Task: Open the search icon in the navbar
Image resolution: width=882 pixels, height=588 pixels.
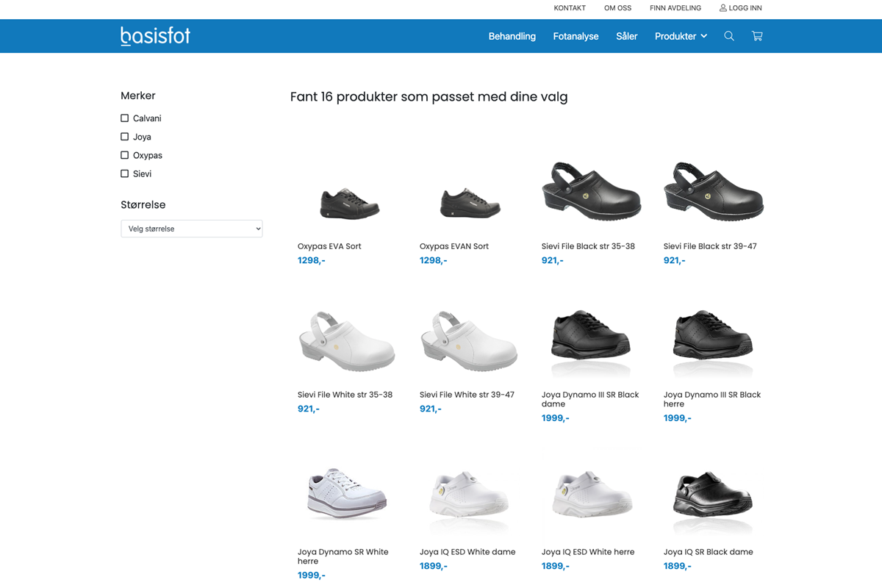Action: pos(729,36)
